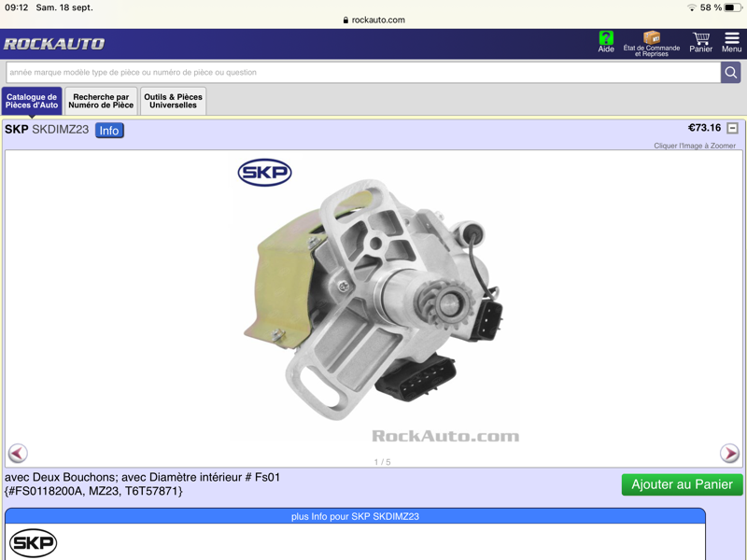The width and height of the screenshot is (747, 560).
Task: Click the '{#FS0118200A, MZ23, T6T57871}' text
Action: [x=93, y=491]
